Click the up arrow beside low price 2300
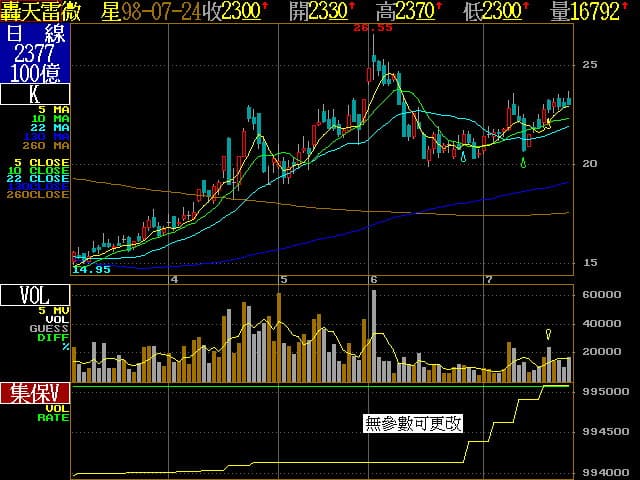 coord(528,8)
